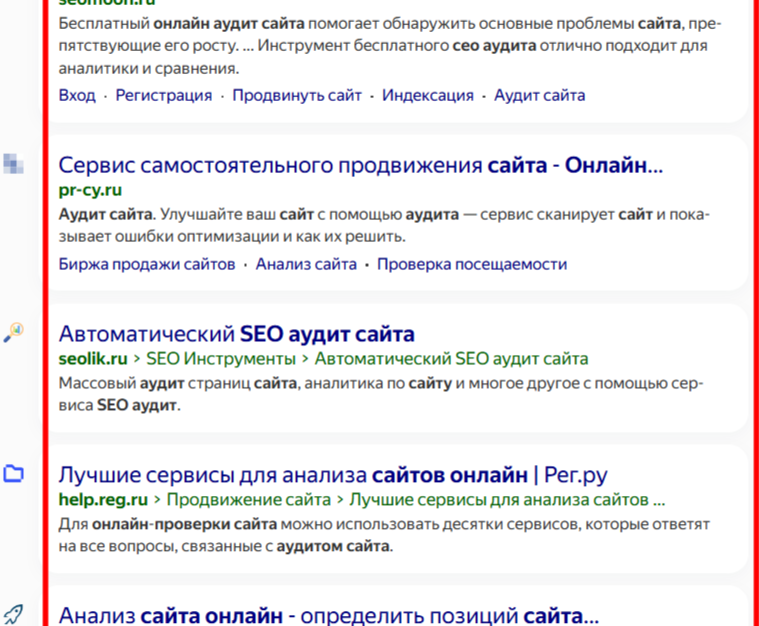759x626 pixels.
Task: Click snippet text starting Для онлайн-проверки сайта
Action: (384, 535)
